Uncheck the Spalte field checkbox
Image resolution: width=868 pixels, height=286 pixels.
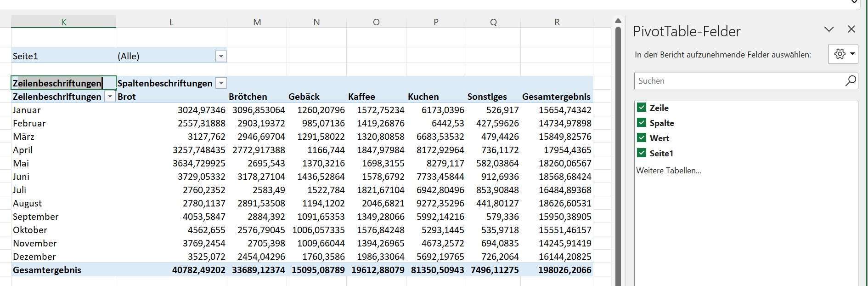(642, 123)
